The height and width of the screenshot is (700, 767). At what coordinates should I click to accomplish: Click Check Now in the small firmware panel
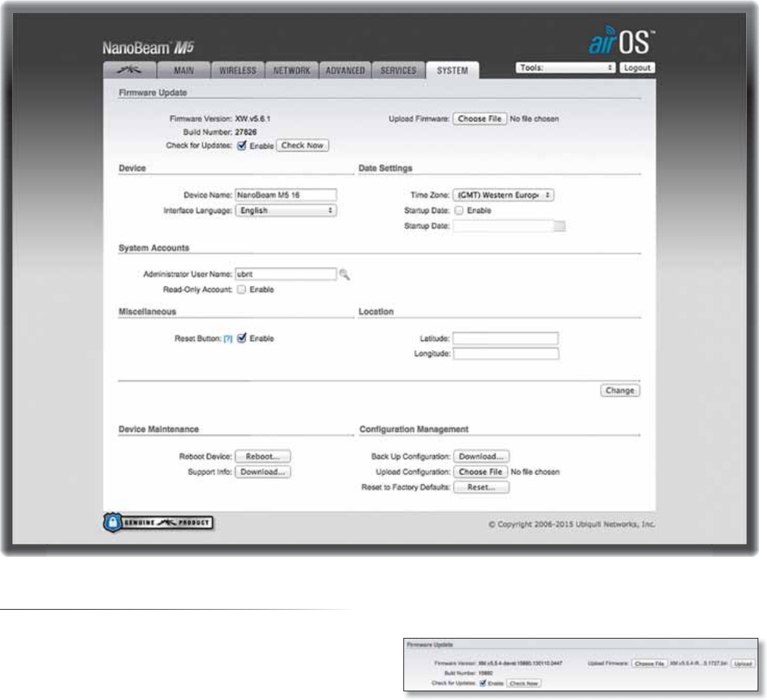pos(524,683)
